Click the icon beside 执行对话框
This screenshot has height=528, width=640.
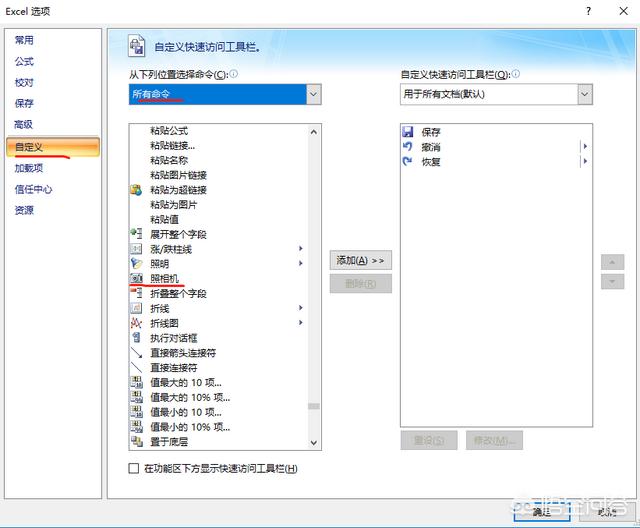136,337
